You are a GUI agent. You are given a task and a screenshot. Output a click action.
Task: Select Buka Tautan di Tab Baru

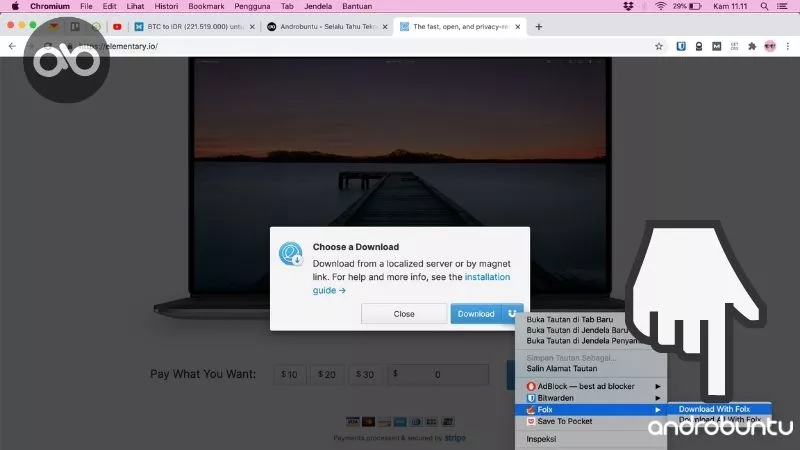(570, 319)
